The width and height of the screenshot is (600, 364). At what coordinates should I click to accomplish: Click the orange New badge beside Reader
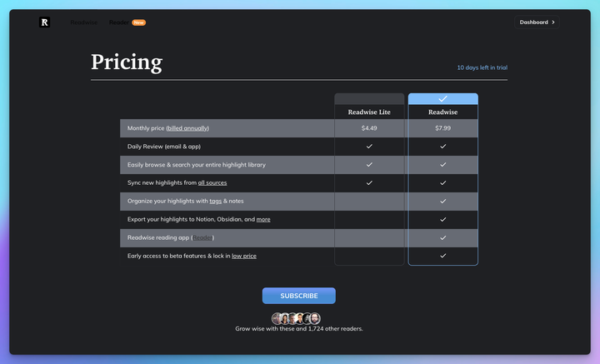click(x=138, y=22)
